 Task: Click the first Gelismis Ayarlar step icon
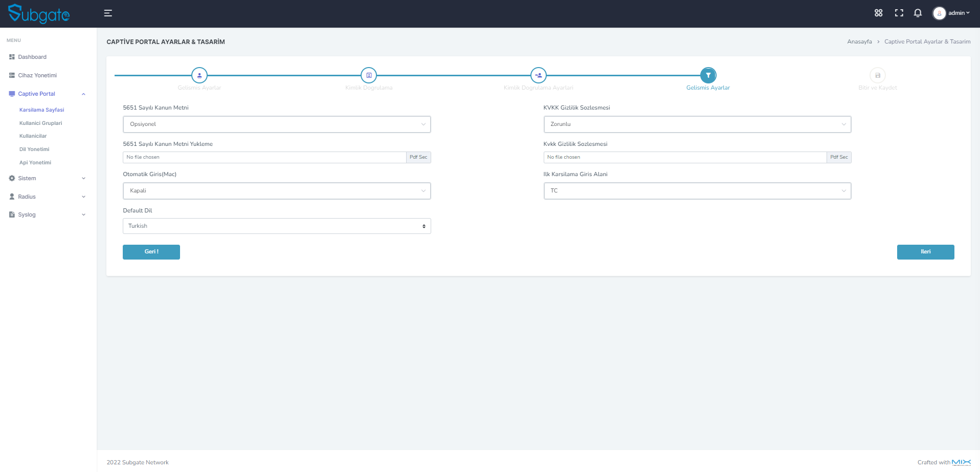click(199, 75)
